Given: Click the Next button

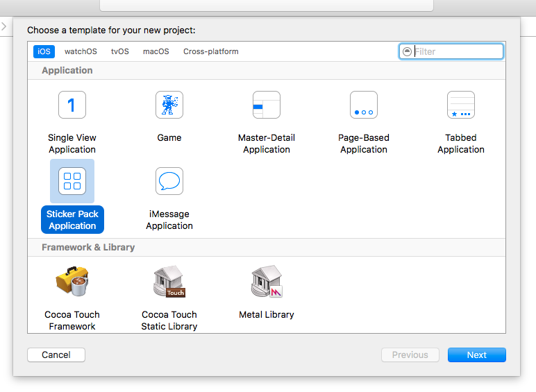Looking at the screenshot, I should tap(477, 355).
